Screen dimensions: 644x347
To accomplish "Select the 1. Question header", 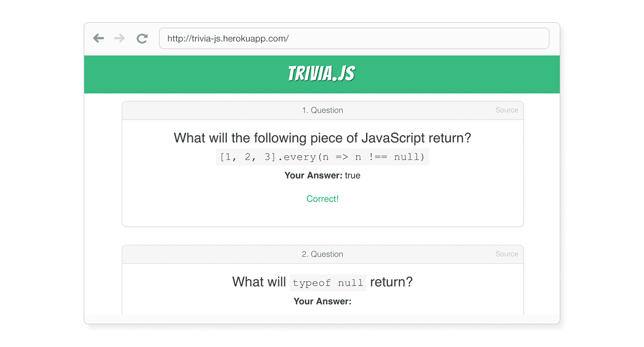I will [322, 110].
